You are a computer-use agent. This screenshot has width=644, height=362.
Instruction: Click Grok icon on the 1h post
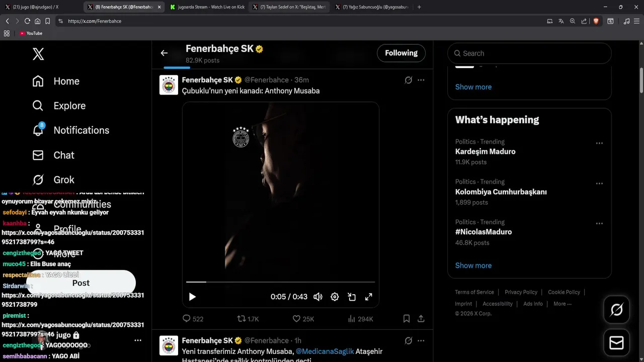coord(409,340)
